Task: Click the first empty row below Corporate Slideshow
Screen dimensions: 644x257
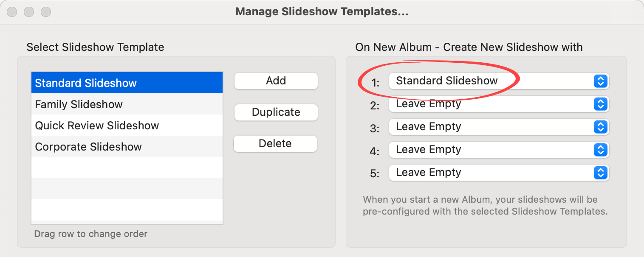Action: click(127, 168)
